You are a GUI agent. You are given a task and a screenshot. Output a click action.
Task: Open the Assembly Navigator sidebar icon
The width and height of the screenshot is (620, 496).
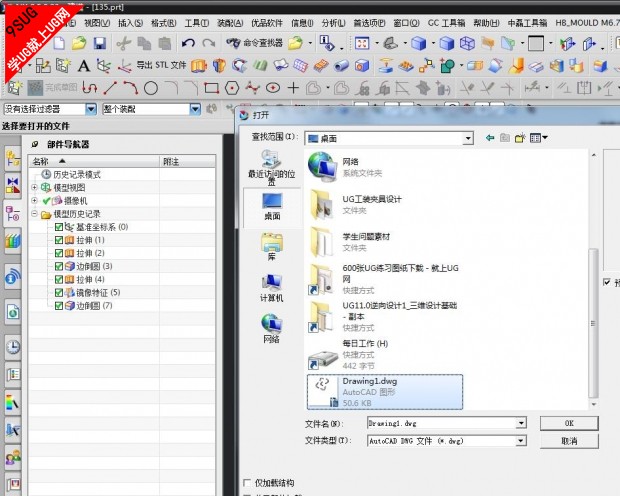click(x=13, y=159)
